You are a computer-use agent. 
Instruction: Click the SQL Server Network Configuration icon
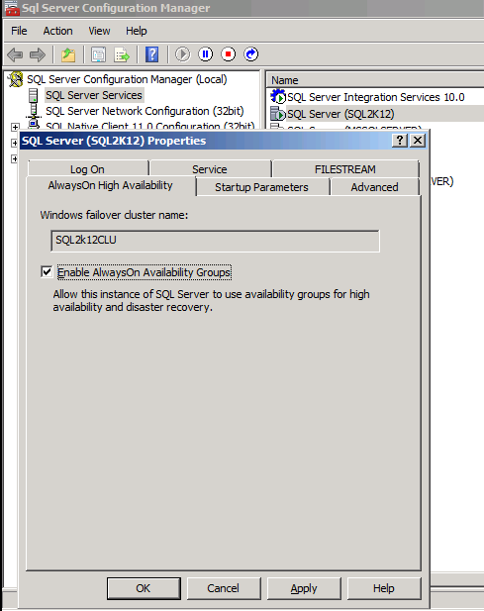tap(34, 111)
